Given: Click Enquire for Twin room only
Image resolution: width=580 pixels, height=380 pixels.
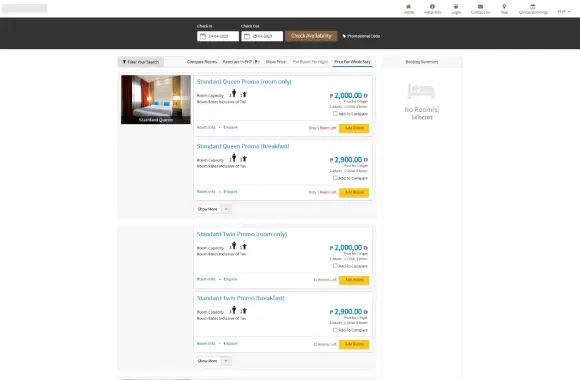Looking at the screenshot, I should (230, 279).
